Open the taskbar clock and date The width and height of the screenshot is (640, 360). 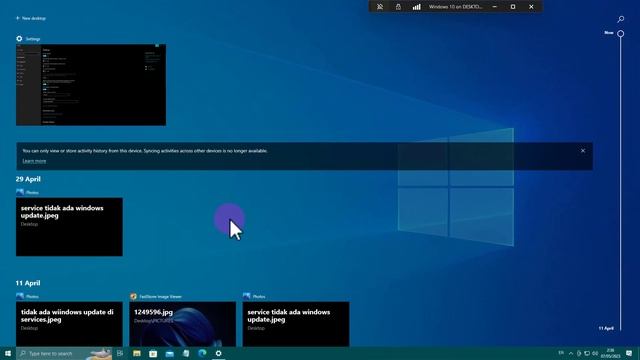(611, 353)
